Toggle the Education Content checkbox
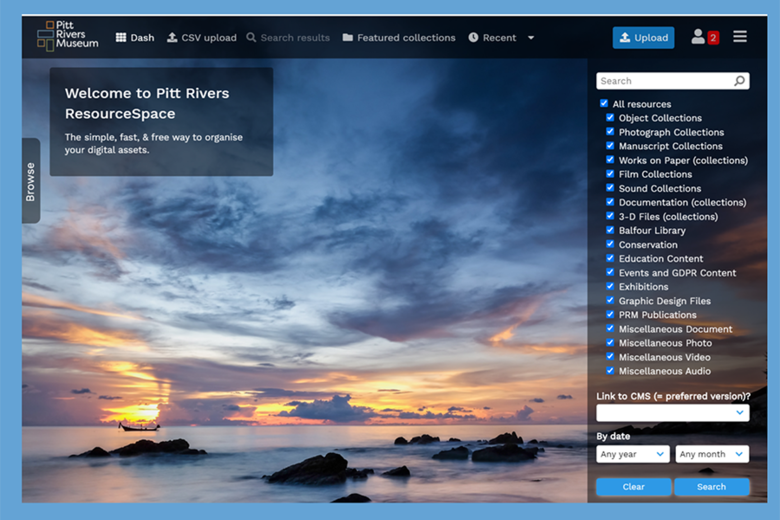The height and width of the screenshot is (520, 780). [x=610, y=258]
